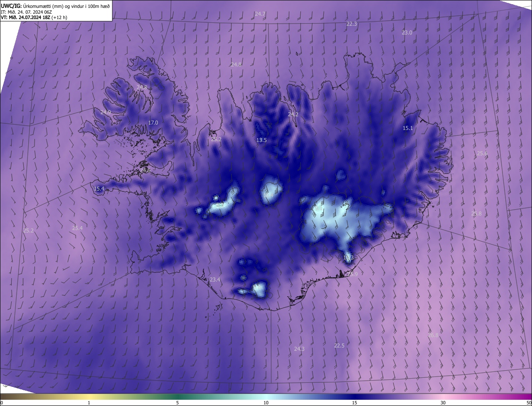Screen dimensions: 532x406
Task: Click the 10 tick on the colour scale
Action: [266, 403]
